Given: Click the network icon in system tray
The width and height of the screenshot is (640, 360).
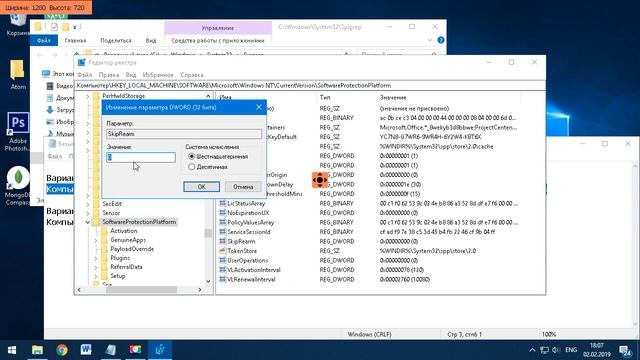Looking at the screenshot, I should click(544, 350).
